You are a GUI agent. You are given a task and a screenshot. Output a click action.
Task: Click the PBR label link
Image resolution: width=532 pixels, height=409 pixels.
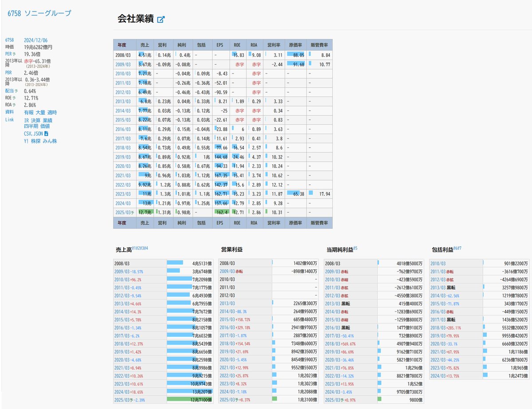click(9, 73)
